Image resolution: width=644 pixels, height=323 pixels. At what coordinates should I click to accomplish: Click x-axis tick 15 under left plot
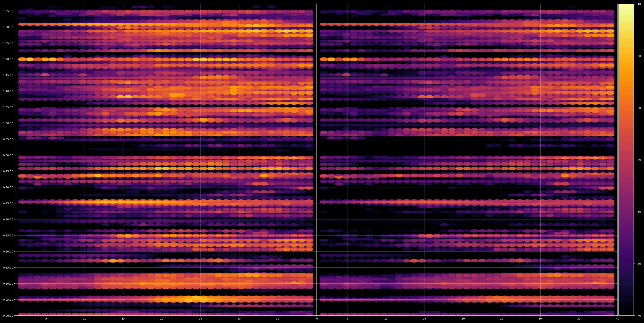123,319
